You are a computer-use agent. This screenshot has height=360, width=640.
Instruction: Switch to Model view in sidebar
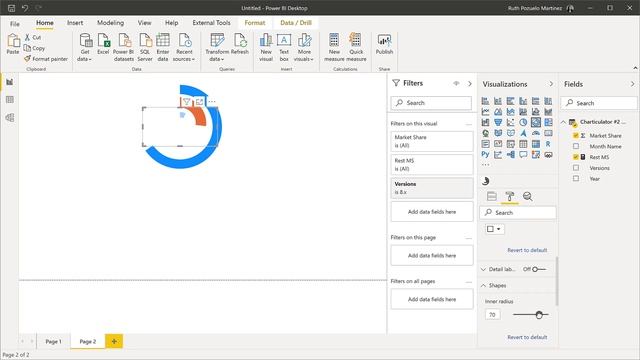(10, 118)
